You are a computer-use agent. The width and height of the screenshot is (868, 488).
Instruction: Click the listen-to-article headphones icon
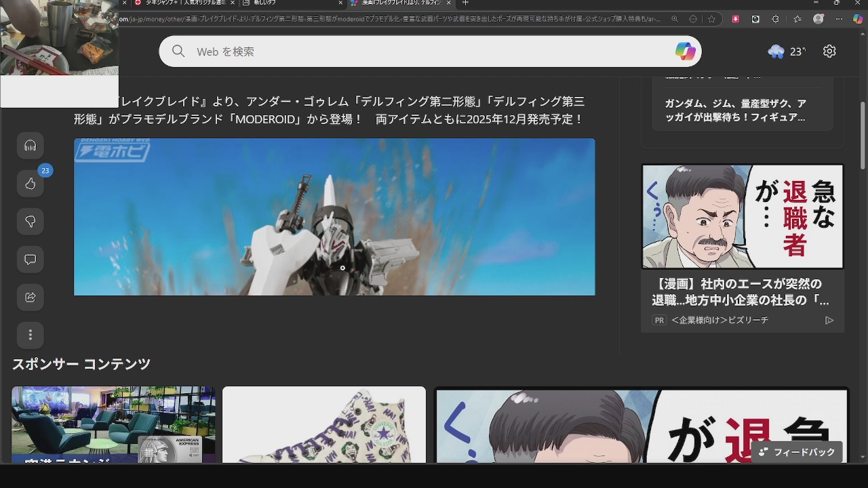[31, 146]
